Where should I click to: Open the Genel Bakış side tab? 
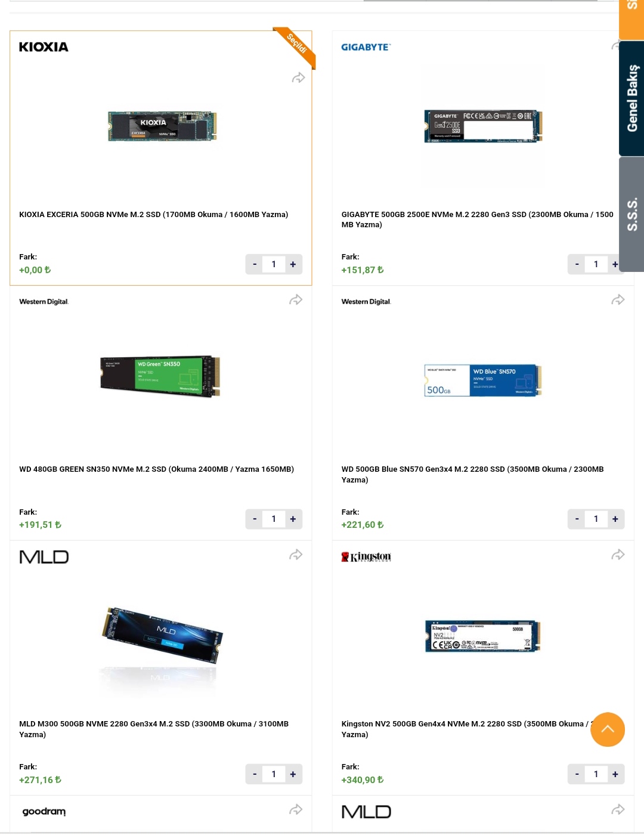point(632,98)
